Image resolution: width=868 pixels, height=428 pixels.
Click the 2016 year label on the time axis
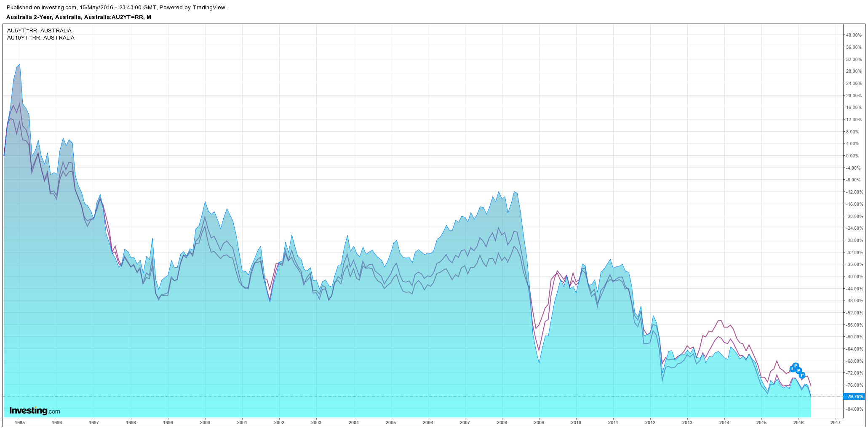point(799,423)
